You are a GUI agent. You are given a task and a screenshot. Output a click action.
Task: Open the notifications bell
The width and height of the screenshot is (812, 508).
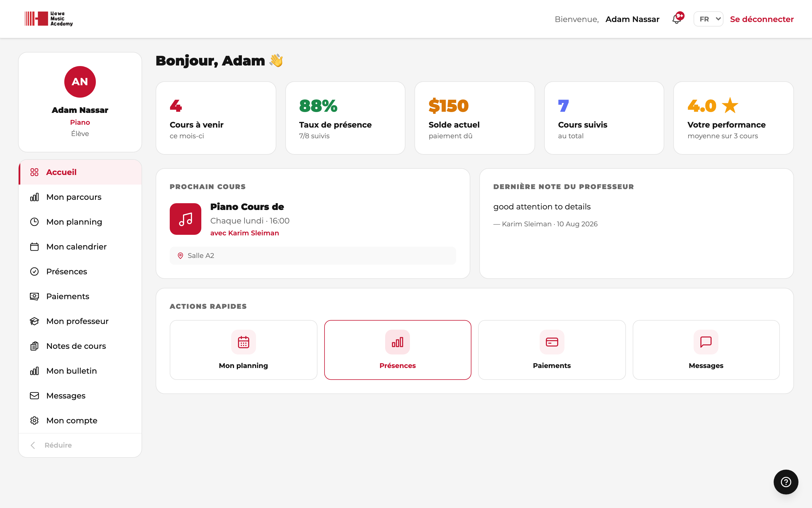[x=677, y=19]
